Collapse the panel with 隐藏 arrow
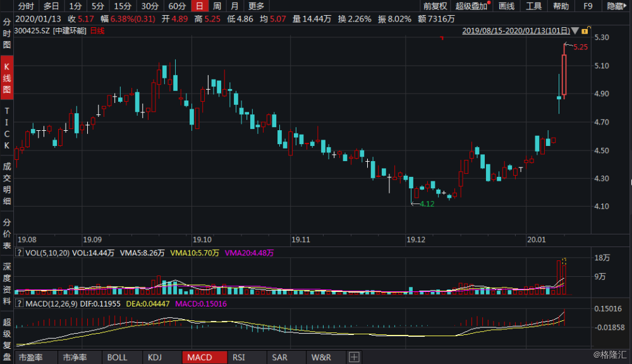Screen dimensions: 632x364 pos(617,6)
